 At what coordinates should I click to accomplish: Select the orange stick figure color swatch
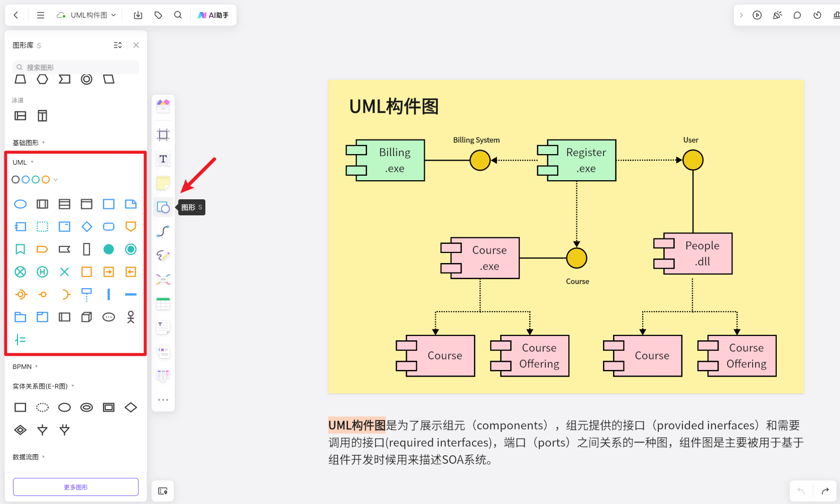[x=45, y=179]
